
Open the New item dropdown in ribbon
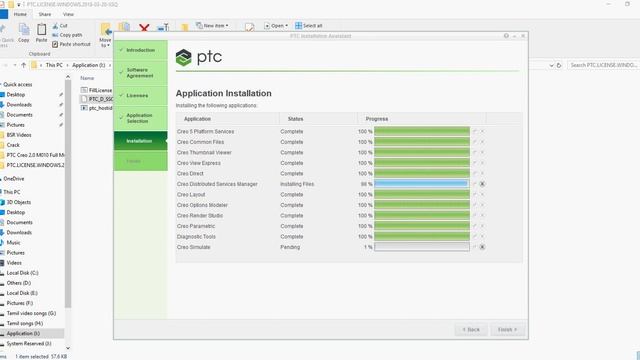coord(212,26)
